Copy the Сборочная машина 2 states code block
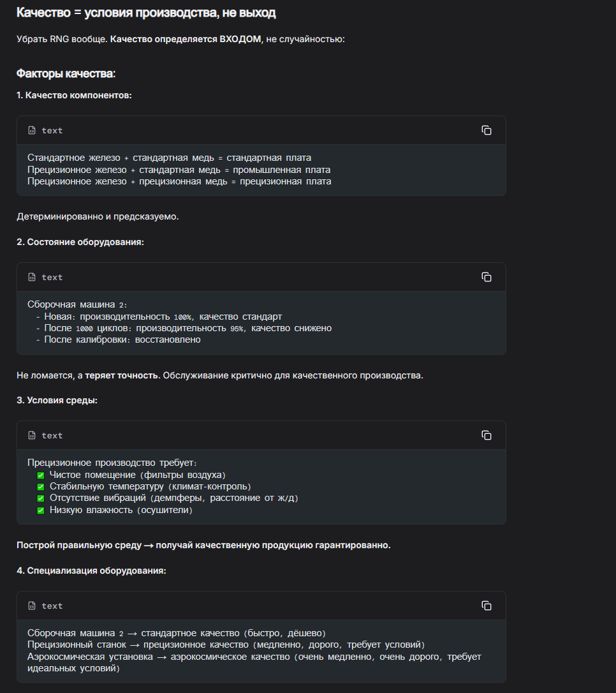The width and height of the screenshot is (616, 693). click(x=487, y=277)
